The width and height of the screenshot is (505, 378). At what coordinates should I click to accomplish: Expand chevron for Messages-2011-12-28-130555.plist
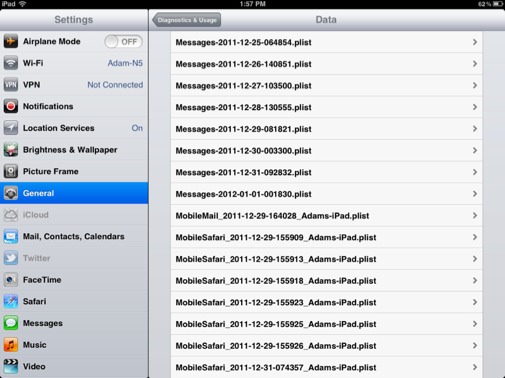(475, 107)
